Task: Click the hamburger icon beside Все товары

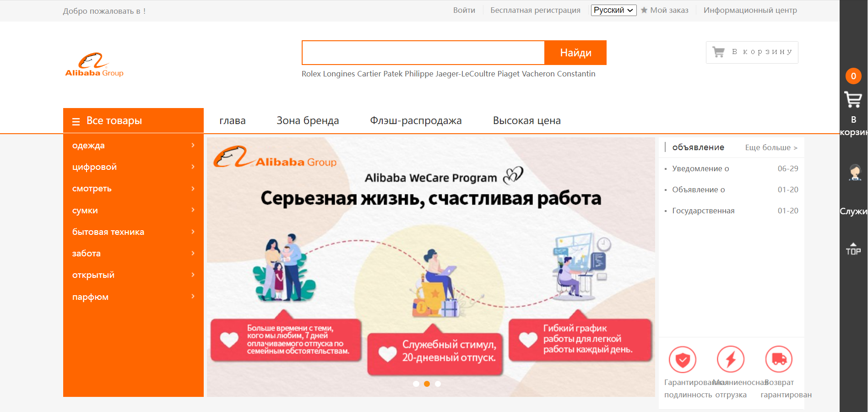Action: tap(76, 121)
